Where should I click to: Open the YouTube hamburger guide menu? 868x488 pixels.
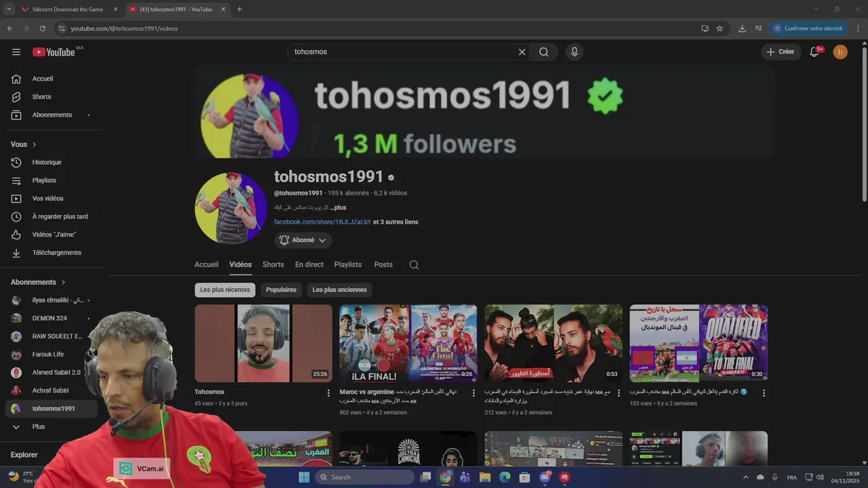[16, 52]
